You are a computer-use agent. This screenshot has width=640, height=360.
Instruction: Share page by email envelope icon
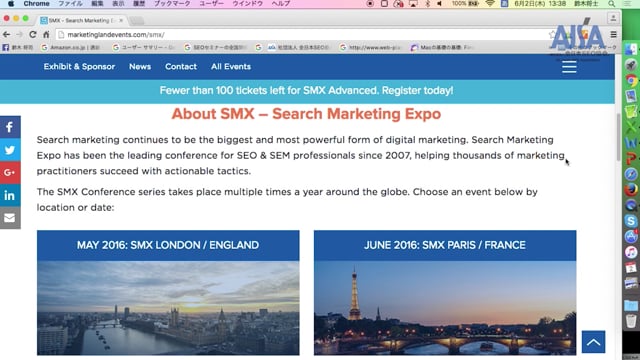click(10, 218)
